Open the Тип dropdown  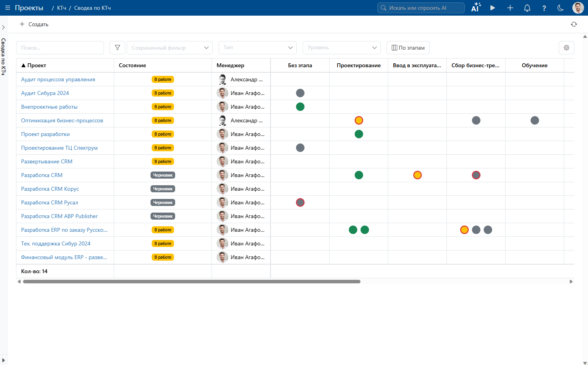click(258, 48)
